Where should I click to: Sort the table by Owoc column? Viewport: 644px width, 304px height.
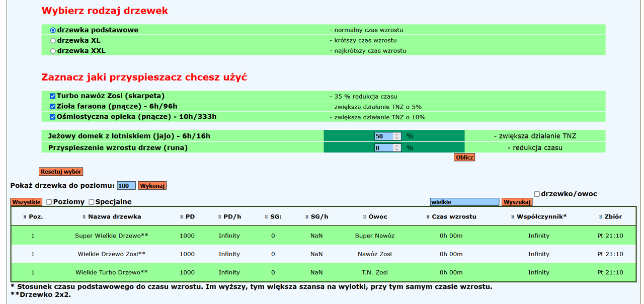tap(375, 216)
